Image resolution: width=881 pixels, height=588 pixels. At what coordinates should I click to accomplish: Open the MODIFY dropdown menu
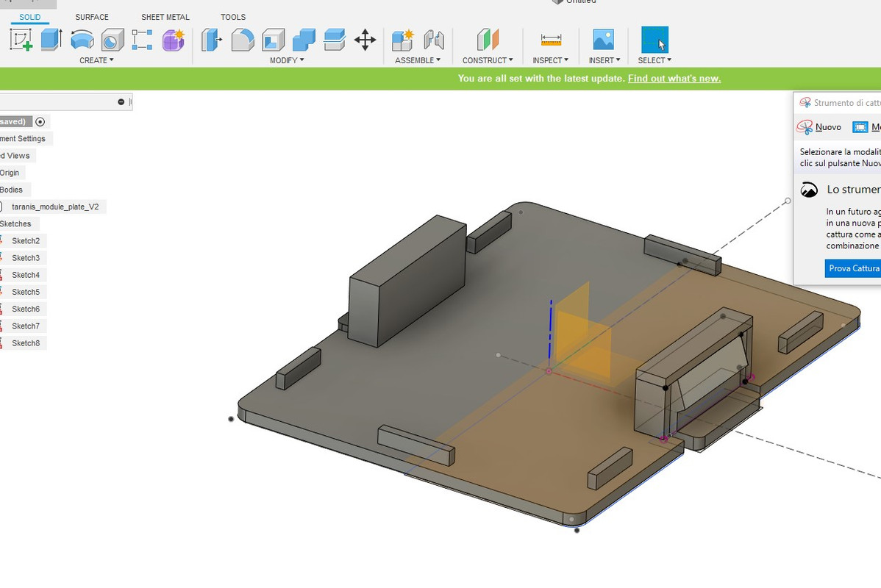[x=287, y=60]
